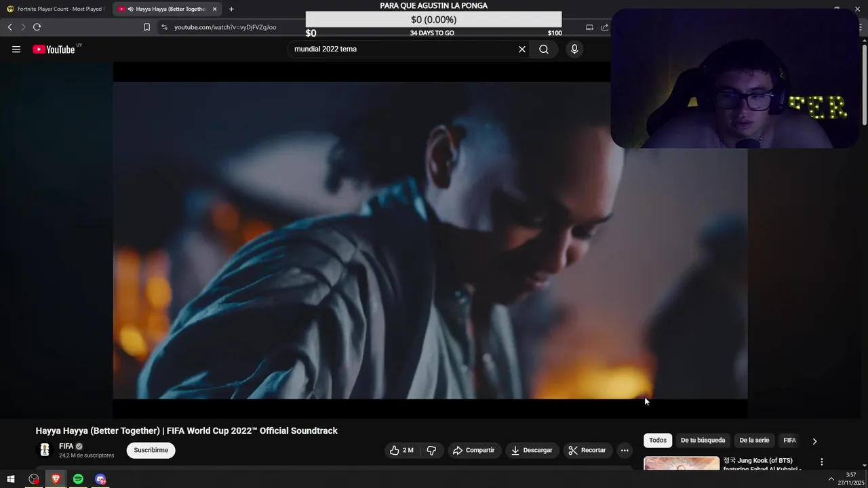The height and width of the screenshot is (488, 868).
Task: Start voice search with the microphone icon
Action: pyautogui.click(x=574, y=49)
